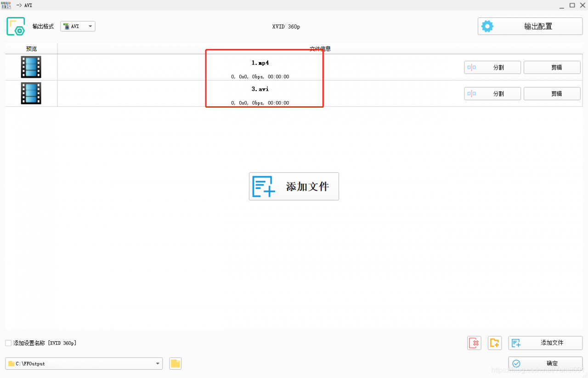This screenshot has height=378, width=588.
Task: Maximize the window
Action: click(572, 5)
